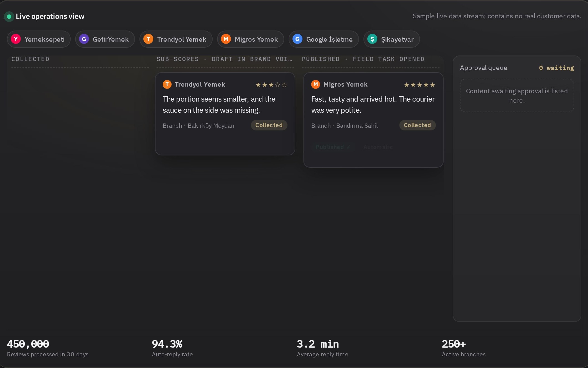The width and height of the screenshot is (588, 368).
Task: Click Migros Yemek title on review card
Action: point(345,84)
